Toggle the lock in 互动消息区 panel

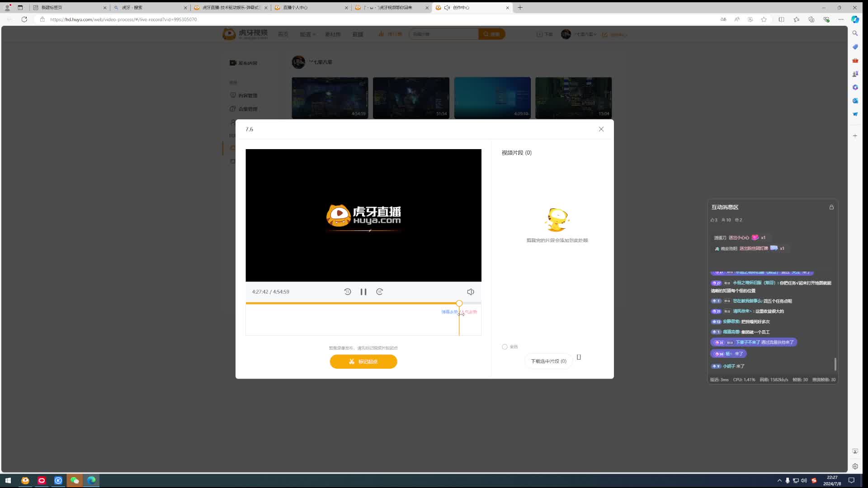click(x=831, y=207)
